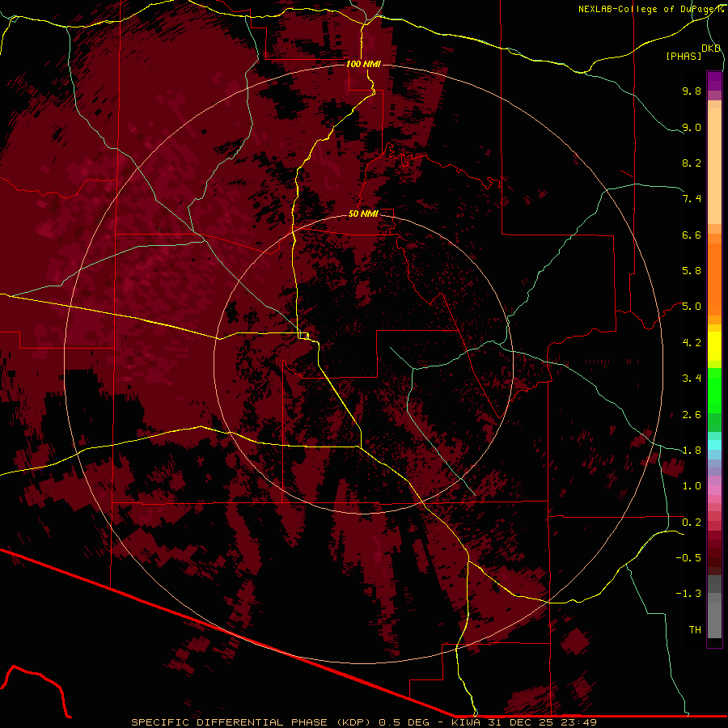The height and width of the screenshot is (728, 728).
Task: Click the 50 NMI range ring label
Action: point(363,214)
